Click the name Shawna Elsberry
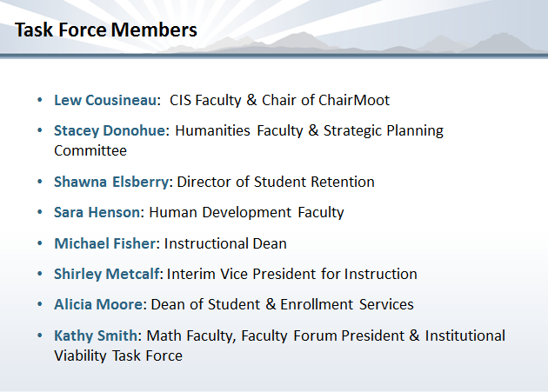 click(113, 182)
